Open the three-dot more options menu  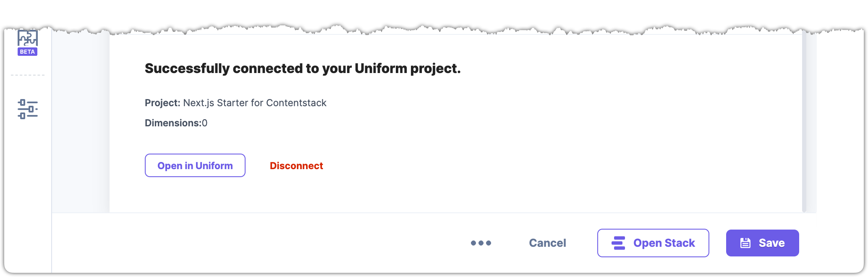pos(481,243)
